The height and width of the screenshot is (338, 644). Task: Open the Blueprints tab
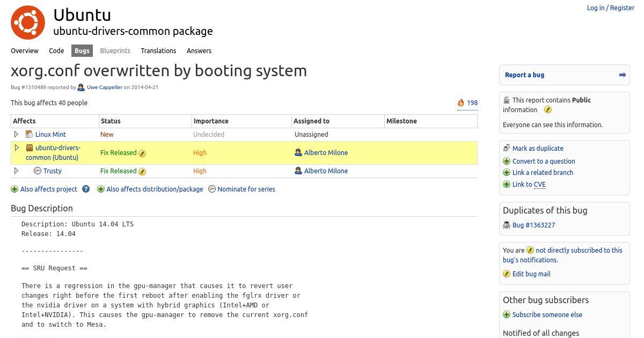click(115, 51)
